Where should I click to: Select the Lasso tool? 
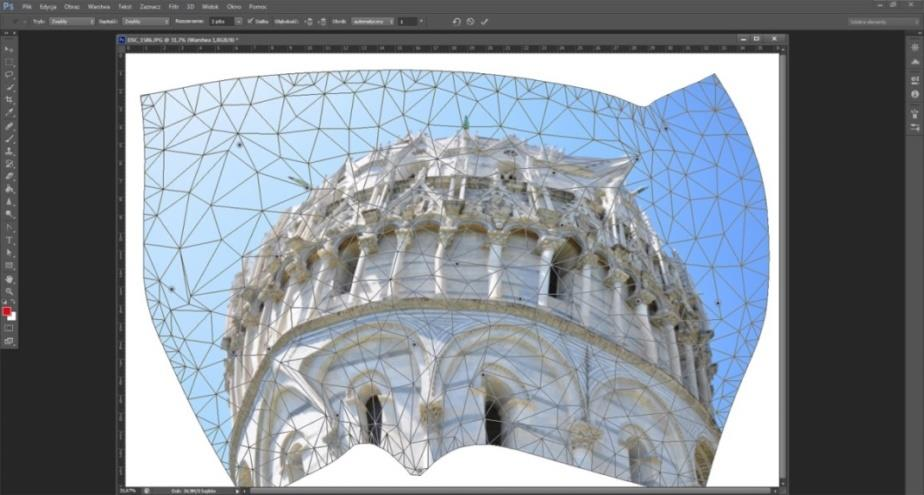[x=10, y=74]
